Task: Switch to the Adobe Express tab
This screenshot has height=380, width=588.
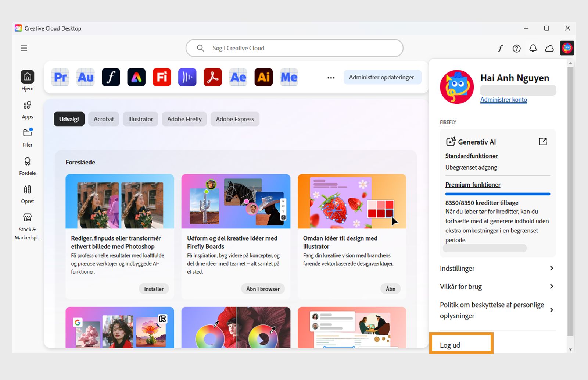Action: click(235, 119)
